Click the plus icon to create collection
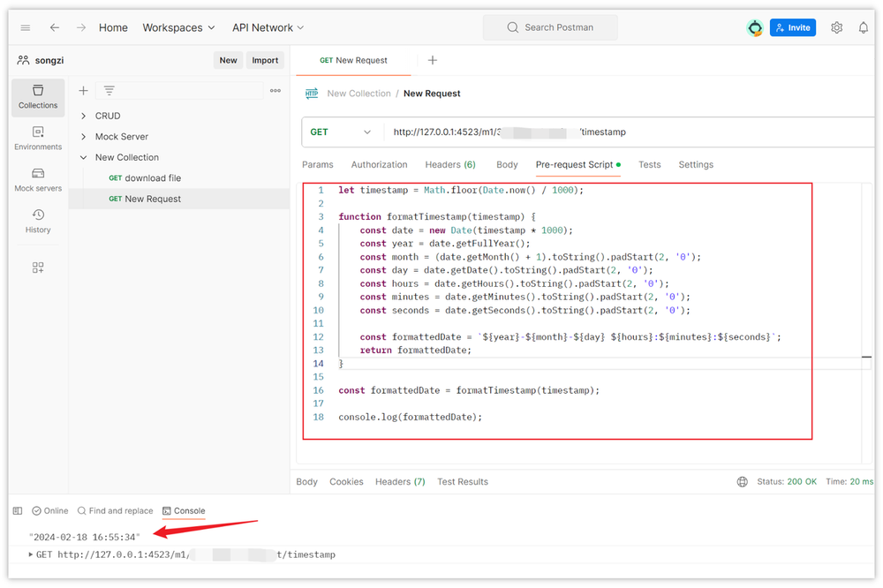This screenshot has height=588, width=883. (x=84, y=91)
